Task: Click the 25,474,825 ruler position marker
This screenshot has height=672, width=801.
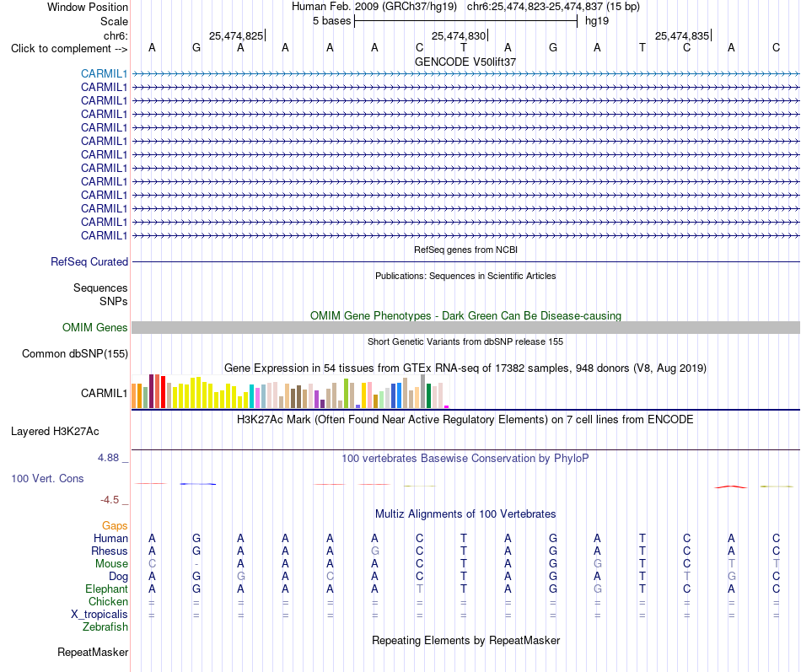Action: (x=236, y=35)
